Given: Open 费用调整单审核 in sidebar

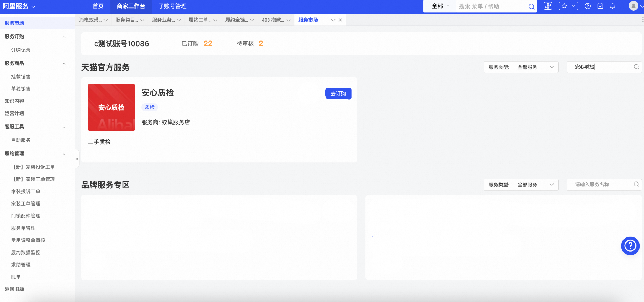Looking at the screenshot, I should point(28,240).
